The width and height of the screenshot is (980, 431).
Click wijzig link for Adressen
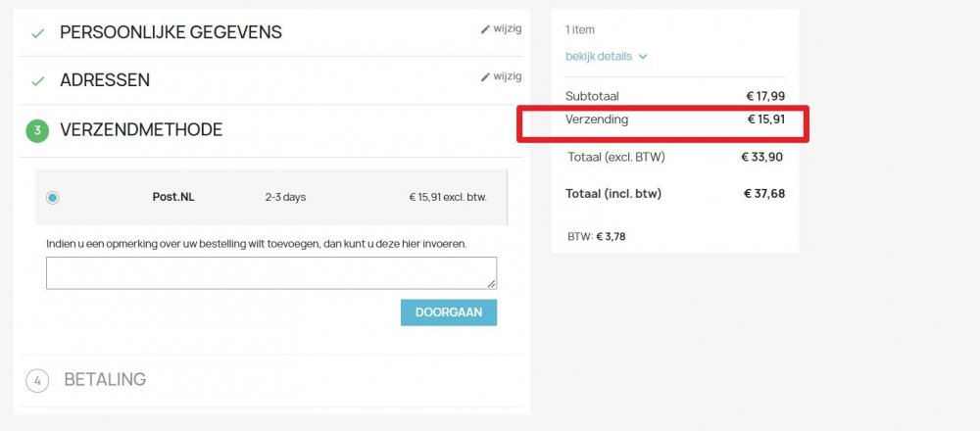point(508,76)
